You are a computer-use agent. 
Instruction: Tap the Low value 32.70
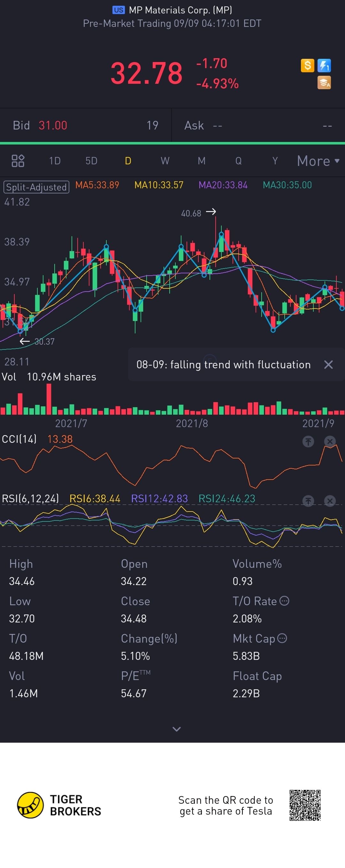(x=22, y=619)
